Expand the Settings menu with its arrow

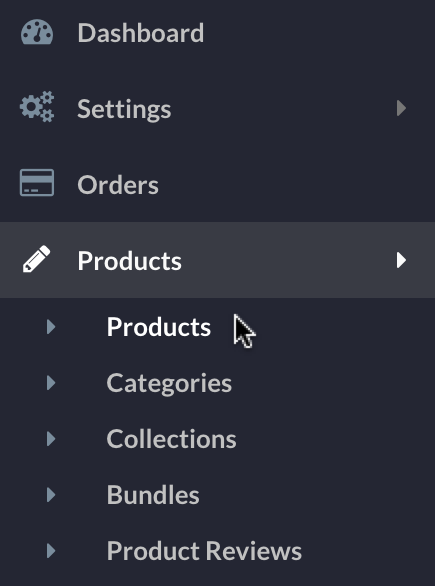tap(401, 108)
